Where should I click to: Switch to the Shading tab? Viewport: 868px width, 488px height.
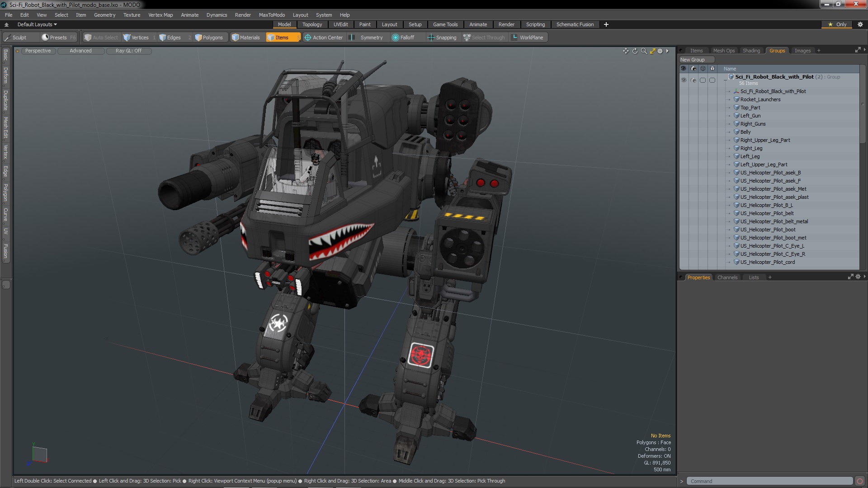(751, 51)
